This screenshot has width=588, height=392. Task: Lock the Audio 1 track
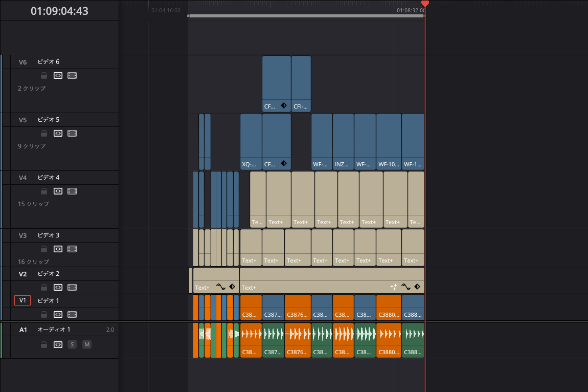pos(44,344)
